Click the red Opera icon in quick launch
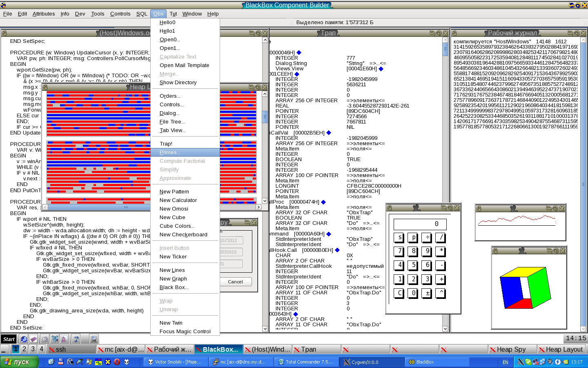 click(117, 362)
